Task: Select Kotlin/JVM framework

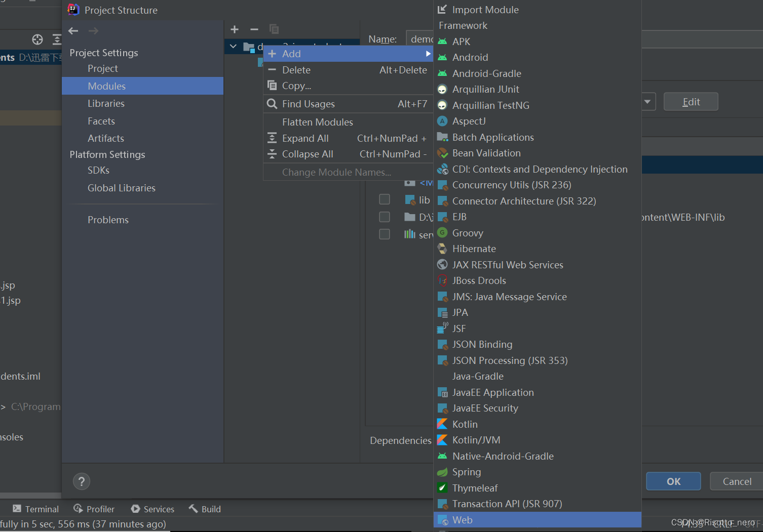Action: (x=538, y=440)
